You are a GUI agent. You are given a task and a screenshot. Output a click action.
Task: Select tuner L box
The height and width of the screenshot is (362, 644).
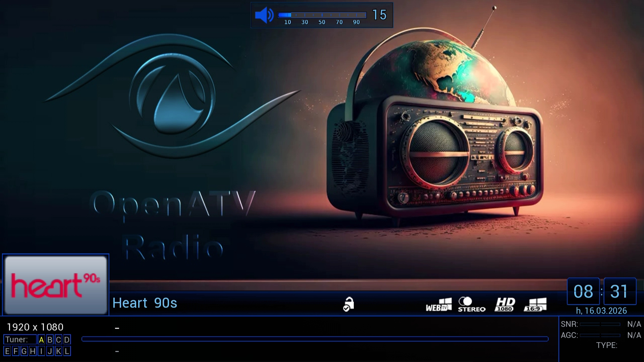[x=67, y=351]
